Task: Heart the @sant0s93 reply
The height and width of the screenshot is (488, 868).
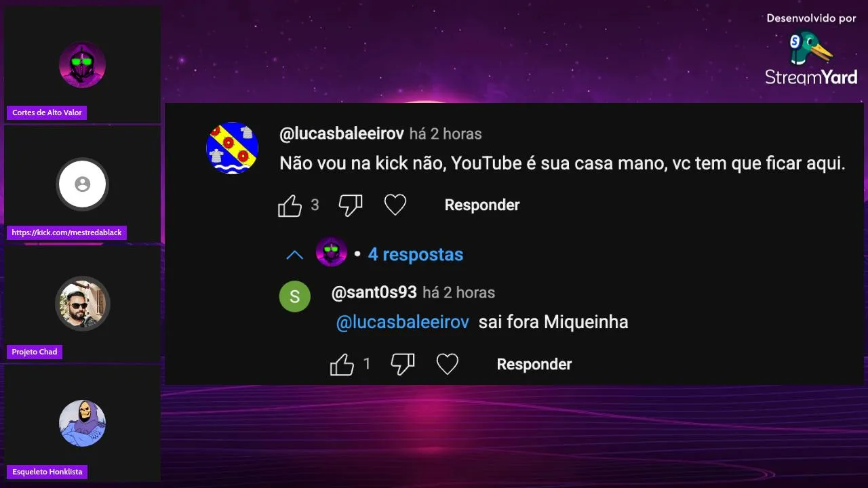Action: click(448, 364)
